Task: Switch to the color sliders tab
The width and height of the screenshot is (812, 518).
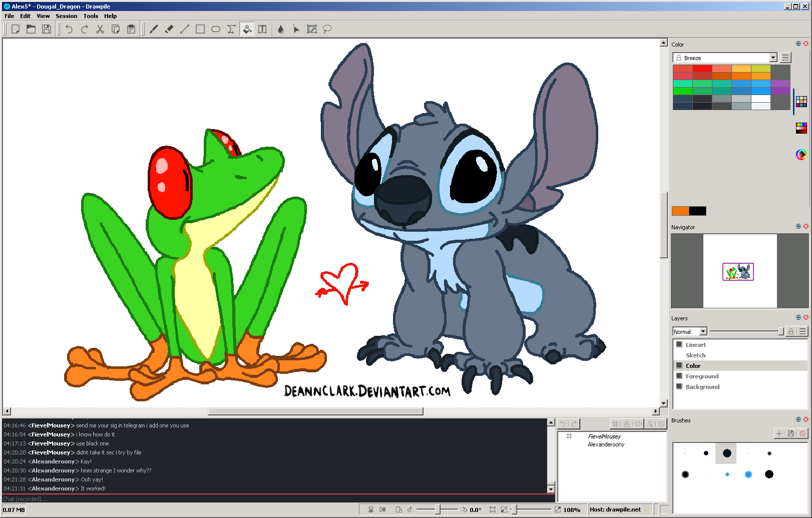Action: pyautogui.click(x=801, y=128)
